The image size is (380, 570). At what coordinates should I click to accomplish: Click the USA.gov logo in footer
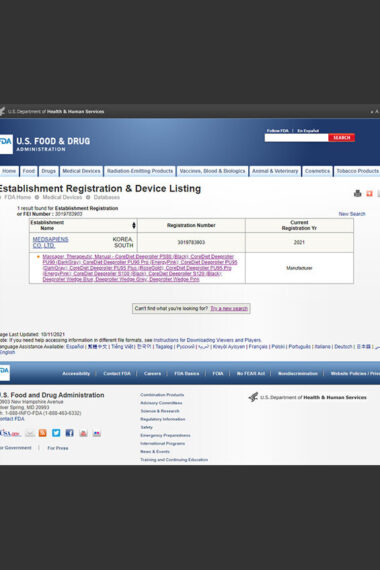[x=10, y=433]
